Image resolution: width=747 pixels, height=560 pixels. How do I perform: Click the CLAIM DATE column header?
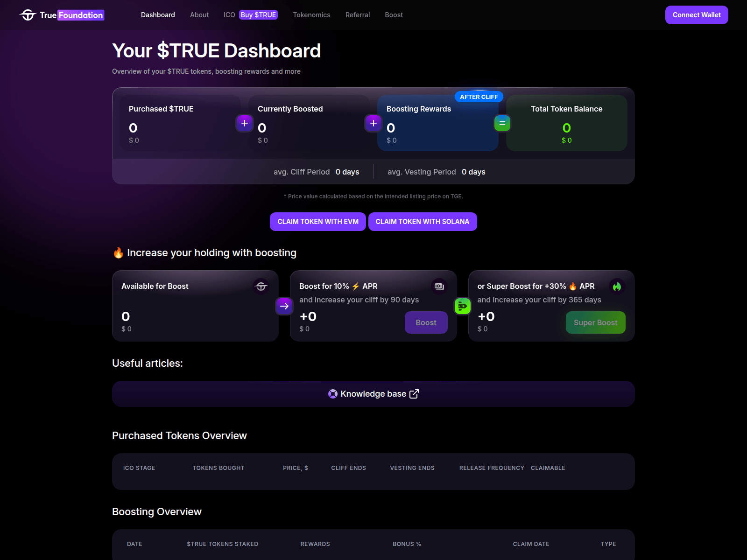pyautogui.click(x=531, y=544)
